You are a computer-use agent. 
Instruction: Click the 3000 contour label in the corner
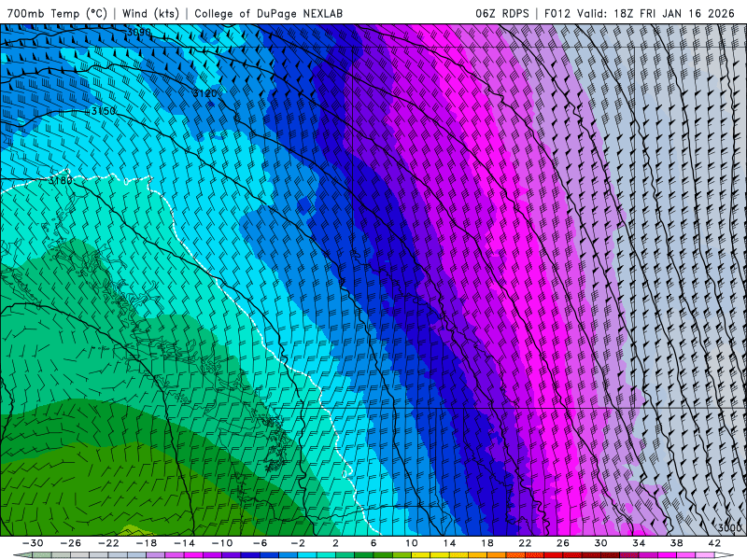(x=729, y=527)
